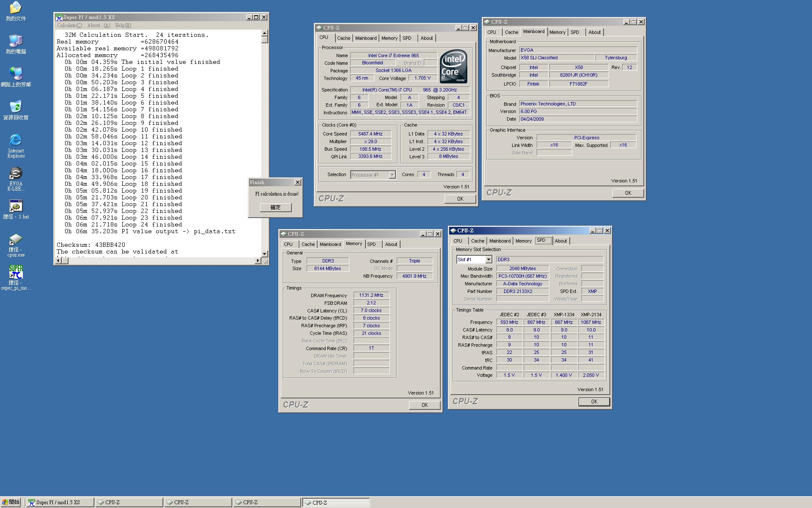Expand the Slot #1 memory slot dropdown
The image size is (812, 508).
488,260
